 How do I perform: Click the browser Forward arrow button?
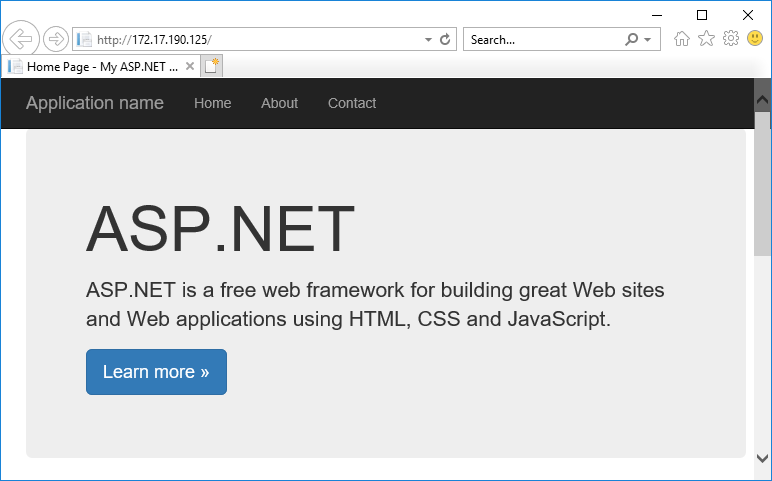click(x=56, y=39)
